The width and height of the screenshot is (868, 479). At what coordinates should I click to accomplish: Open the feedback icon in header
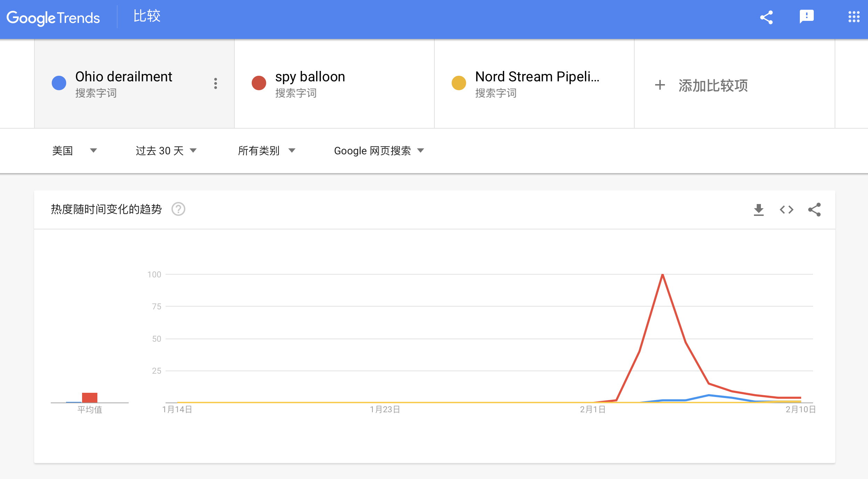(806, 16)
